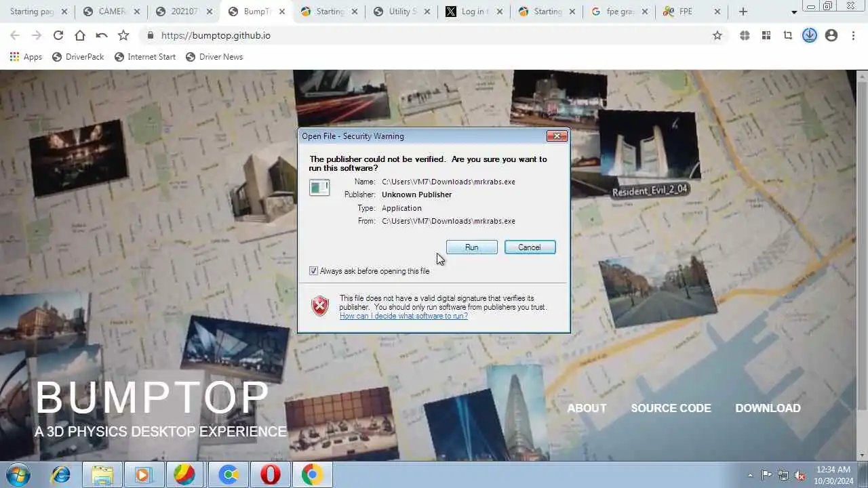Image resolution: width=868 pixels, height=488 pixels.
Task: Open the blue C browser taskbar icon
Action: 228,475
